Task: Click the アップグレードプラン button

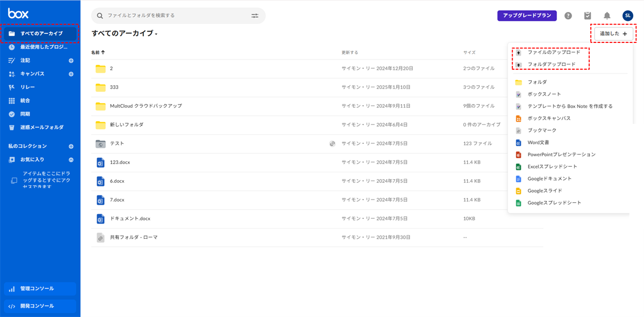Action: [527, 16]
